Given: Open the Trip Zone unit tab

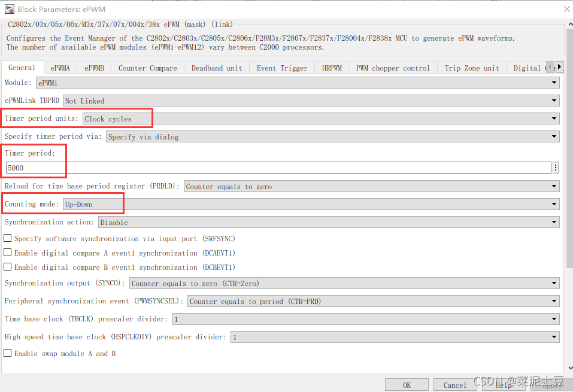Looking at the screenshot, I should coord(472,68).
